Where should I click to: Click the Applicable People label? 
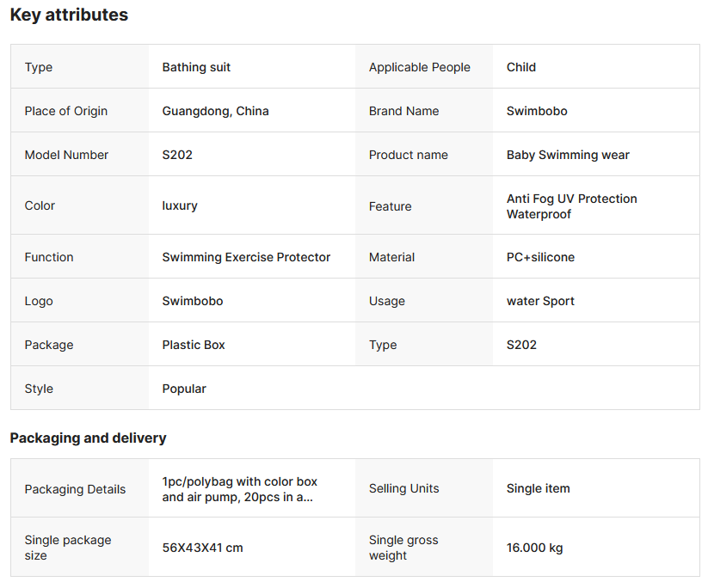pos(419,67)
